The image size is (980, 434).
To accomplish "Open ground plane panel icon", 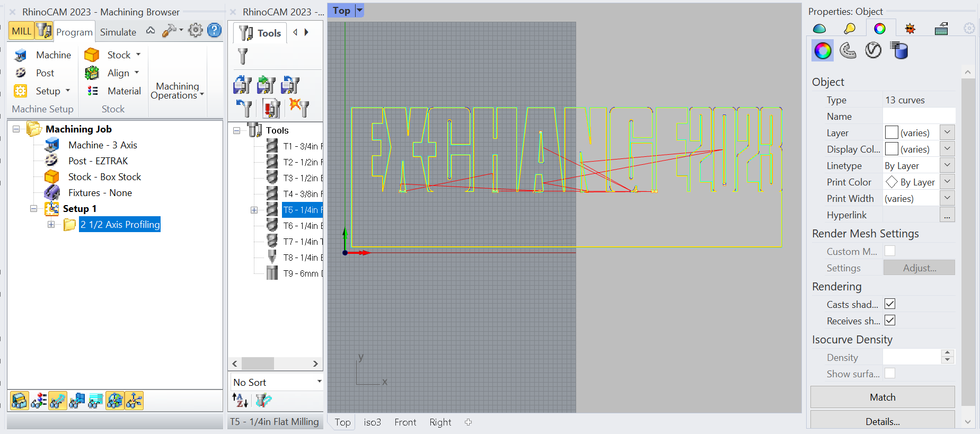I will tap(941, 29).
